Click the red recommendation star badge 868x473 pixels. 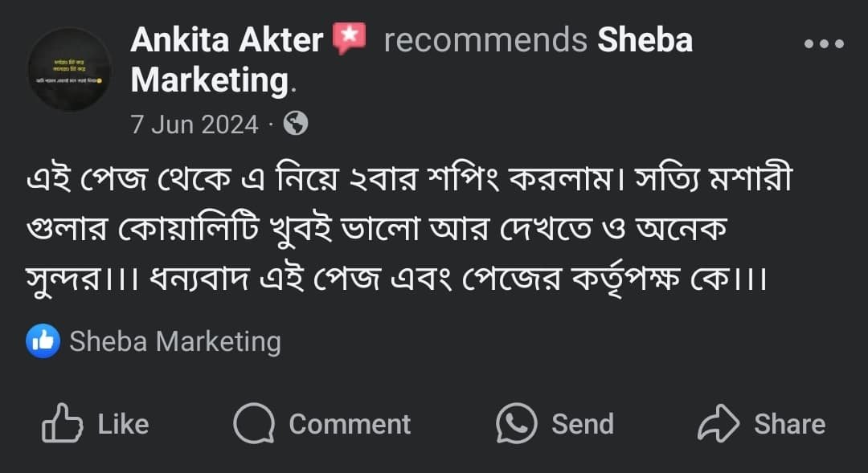click(x=350, y=39)
